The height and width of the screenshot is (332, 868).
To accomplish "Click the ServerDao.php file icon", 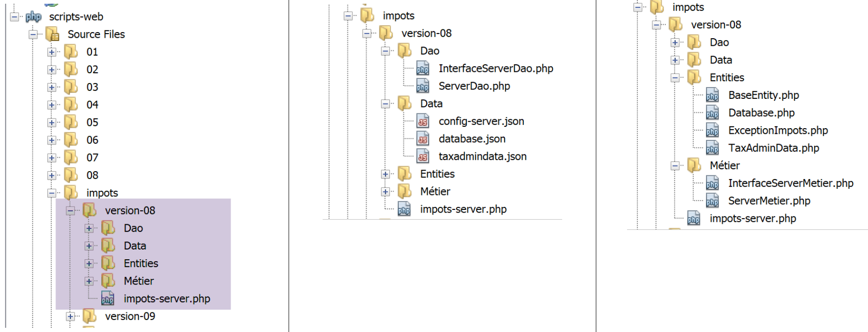I will tap(423, 86).
